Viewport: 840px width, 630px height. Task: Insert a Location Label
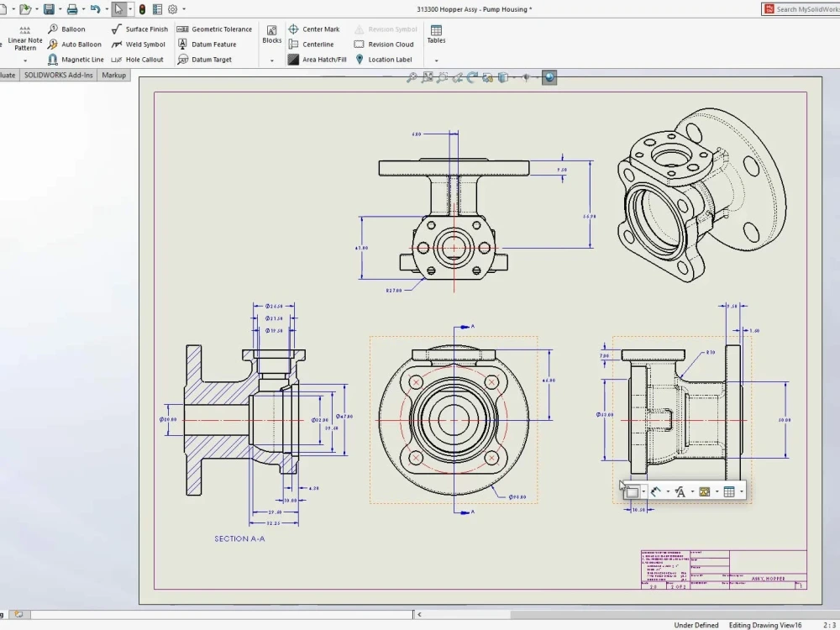point(383,60)
